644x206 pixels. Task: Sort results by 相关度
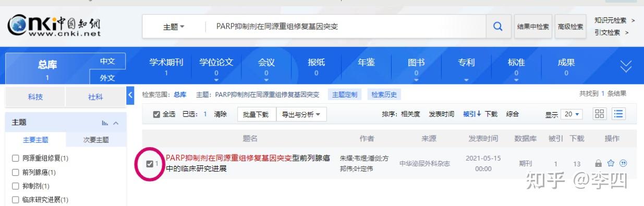[x=410, y=114]
